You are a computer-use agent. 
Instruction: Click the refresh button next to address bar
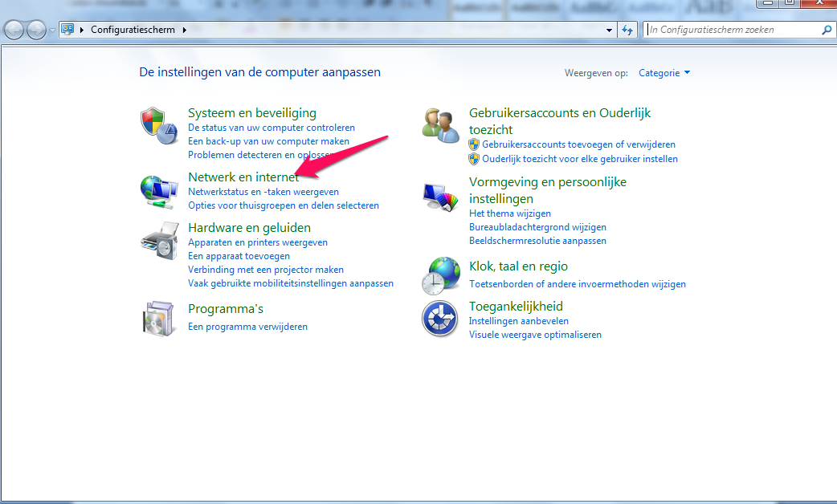tap(628, 30)
